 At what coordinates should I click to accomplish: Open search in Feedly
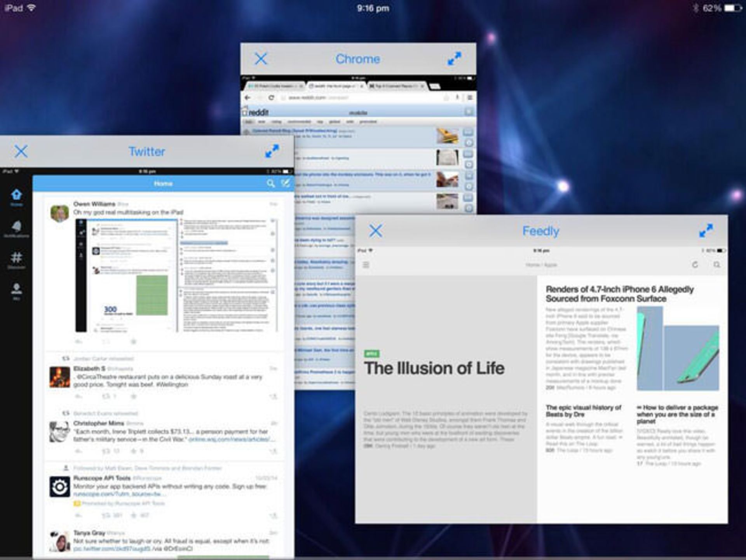(x=716, y=265)
